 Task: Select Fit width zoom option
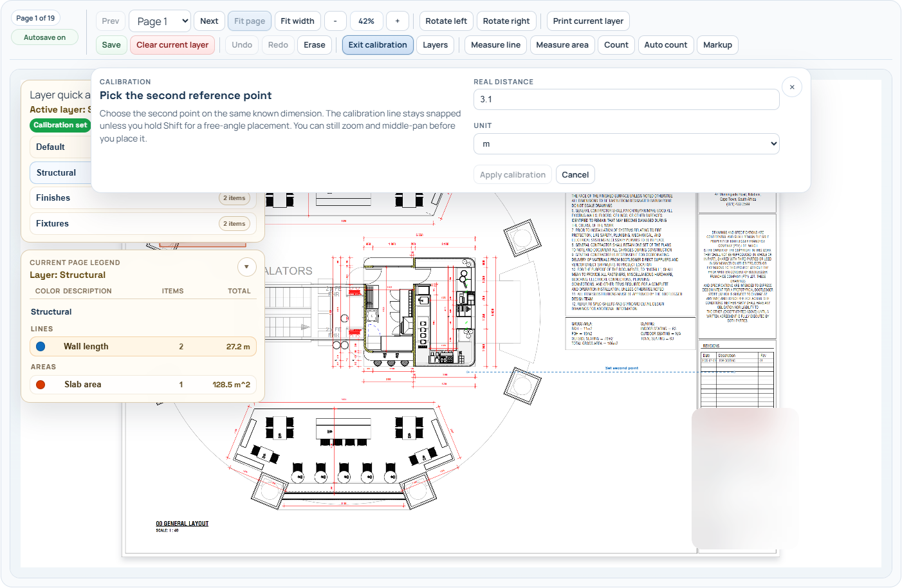(298, 21)
